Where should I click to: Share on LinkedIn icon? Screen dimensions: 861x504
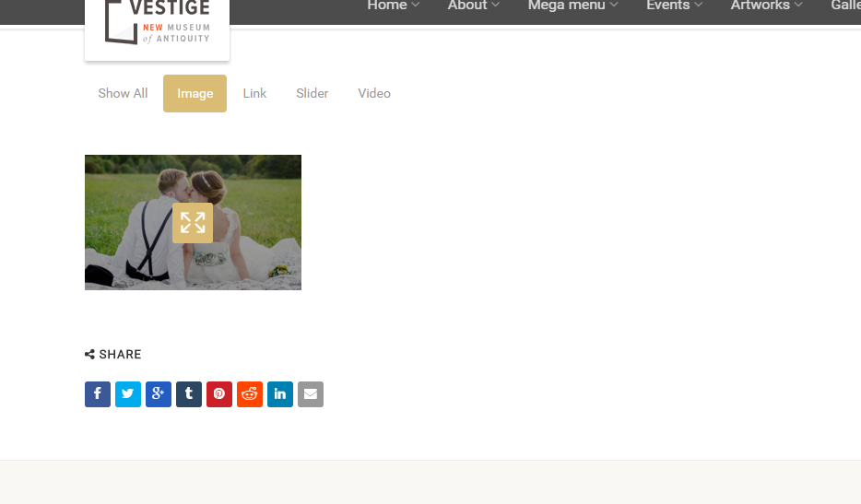(280, 394)
